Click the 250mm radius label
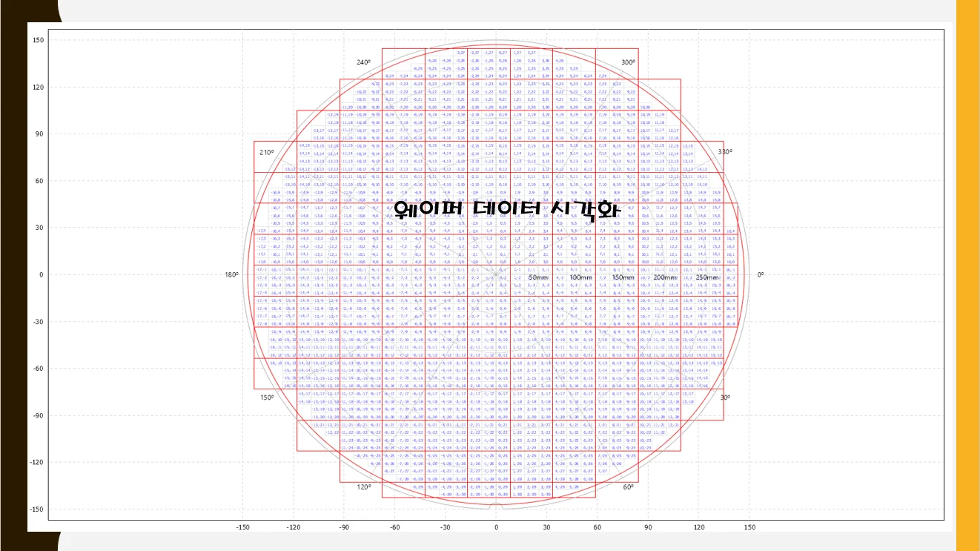This screenshot has height=551, width=980. click(x=708, y=277)
